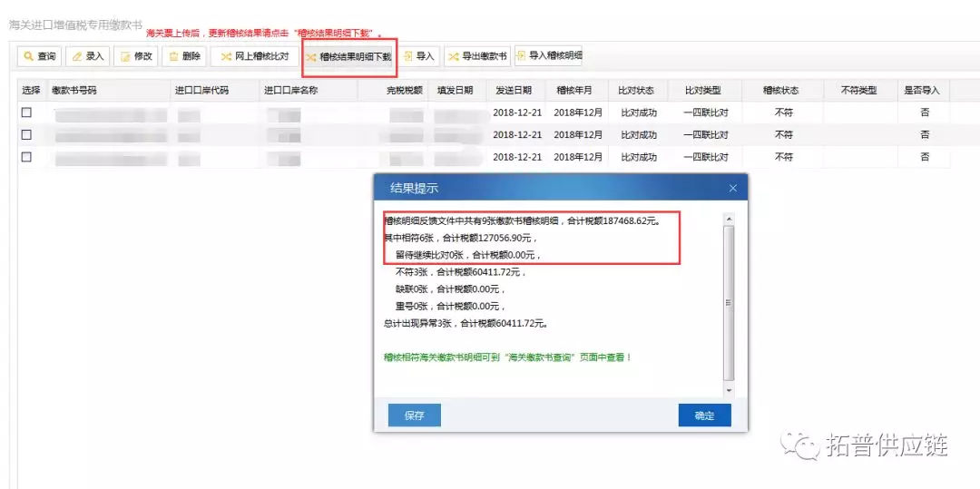This screenshot has width=980, height=489.
Task: Click 导入稽核明细 import audit details button
Action: point(549,56)
